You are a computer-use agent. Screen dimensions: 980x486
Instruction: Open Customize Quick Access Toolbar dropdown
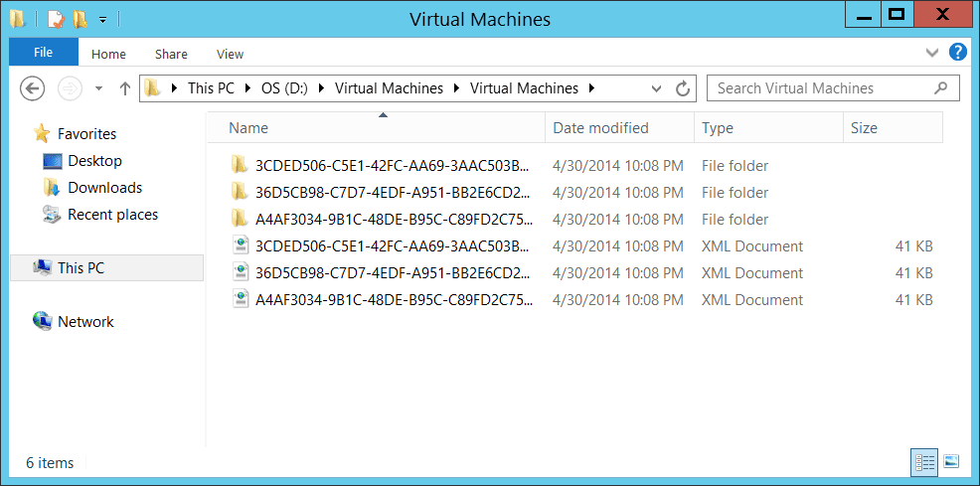(x=103, y=19)
